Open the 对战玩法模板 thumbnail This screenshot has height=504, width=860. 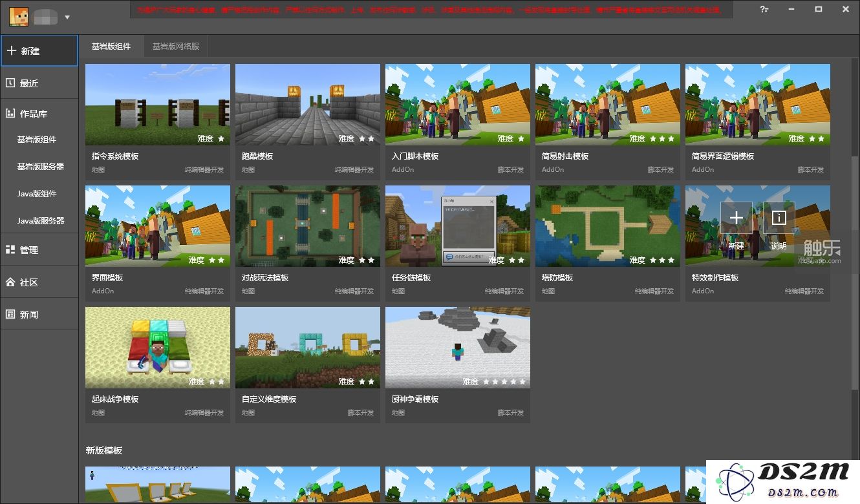point(308,226)
